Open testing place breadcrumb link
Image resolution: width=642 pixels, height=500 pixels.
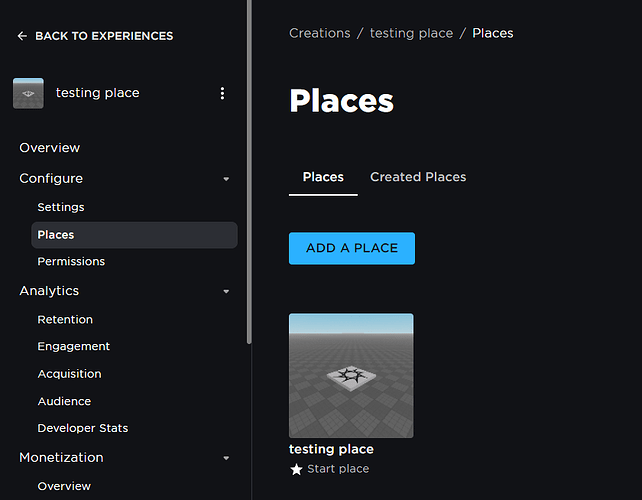[x=411, y=33]
